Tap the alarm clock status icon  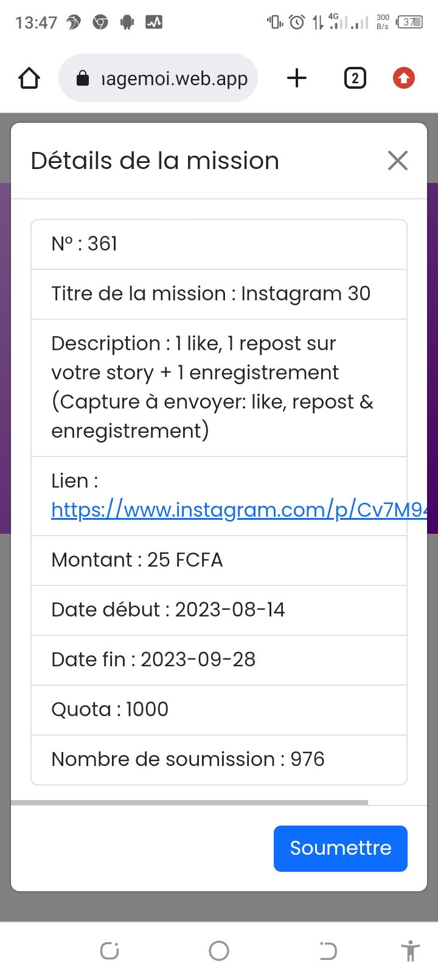(x=297, y=22)
